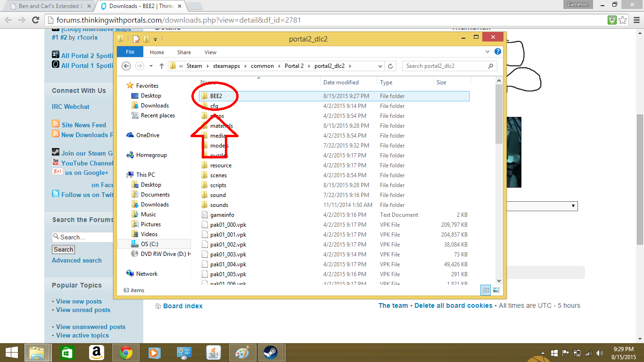Open Windows Store from the taskbar
644x362 pixels.
[68, 353]
